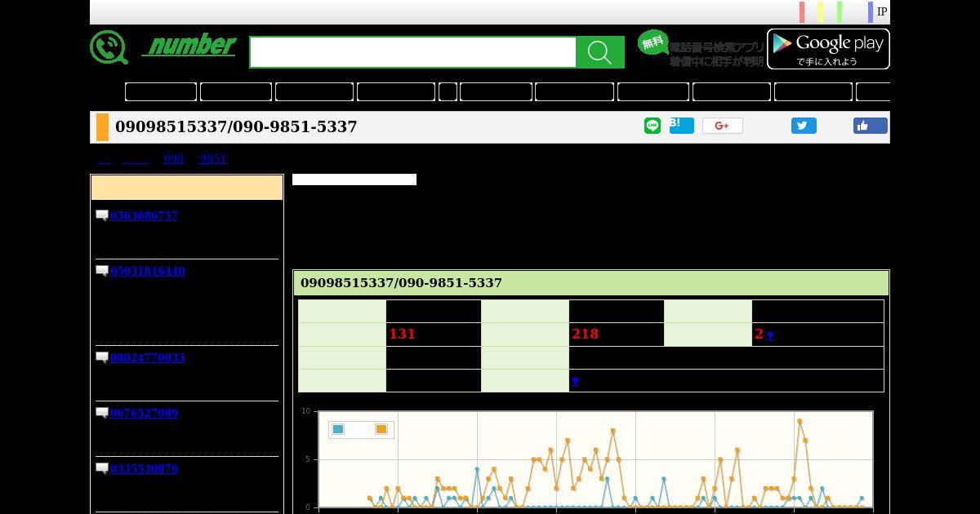
Task: Open the number logo link
Action: (x=189, y=45)
